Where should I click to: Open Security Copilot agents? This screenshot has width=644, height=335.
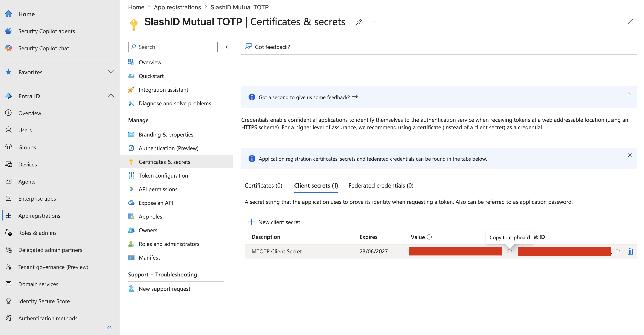46,31
